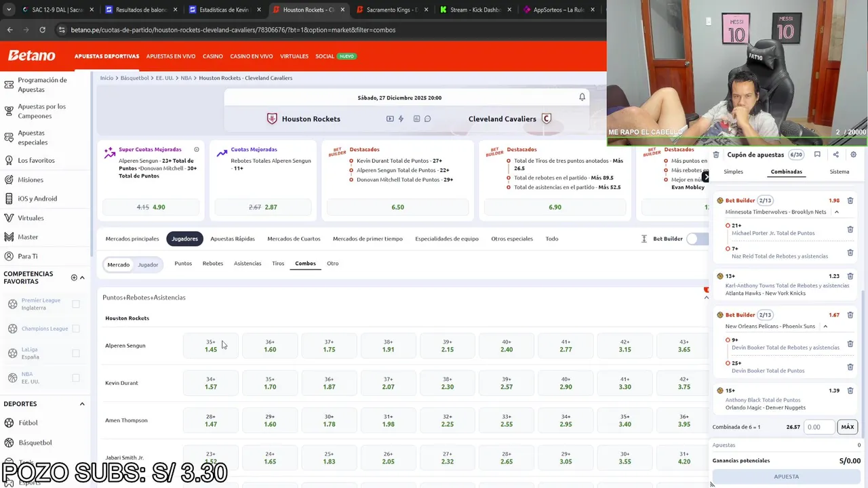Select the Apuestas Rápidas tab
Screen dimensions: 868x488
[x=233, y=239]
